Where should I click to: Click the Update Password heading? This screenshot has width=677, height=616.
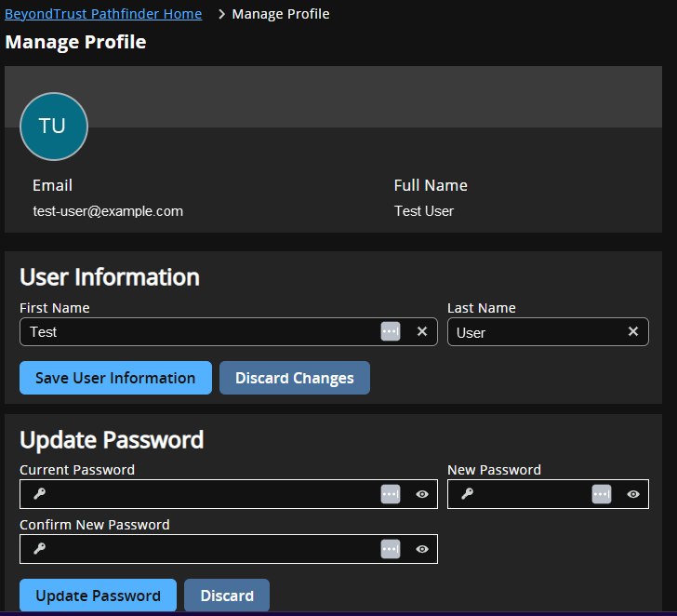point(112,440)
